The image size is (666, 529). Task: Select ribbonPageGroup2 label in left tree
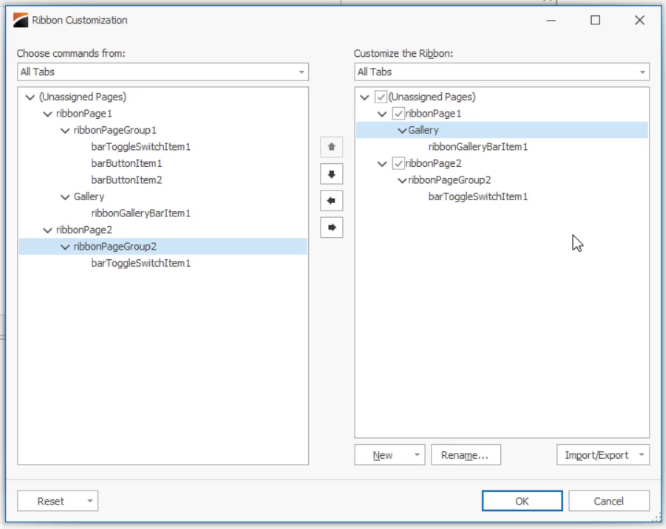(x=115, y=246)
